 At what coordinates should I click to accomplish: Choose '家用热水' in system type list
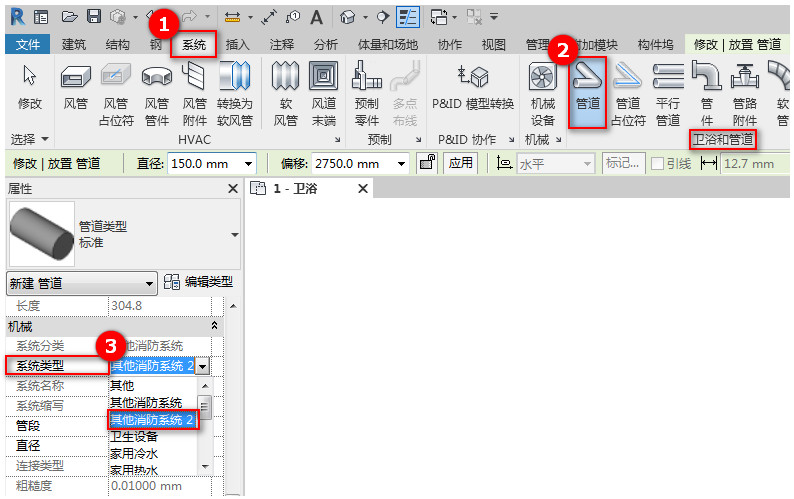154,470
